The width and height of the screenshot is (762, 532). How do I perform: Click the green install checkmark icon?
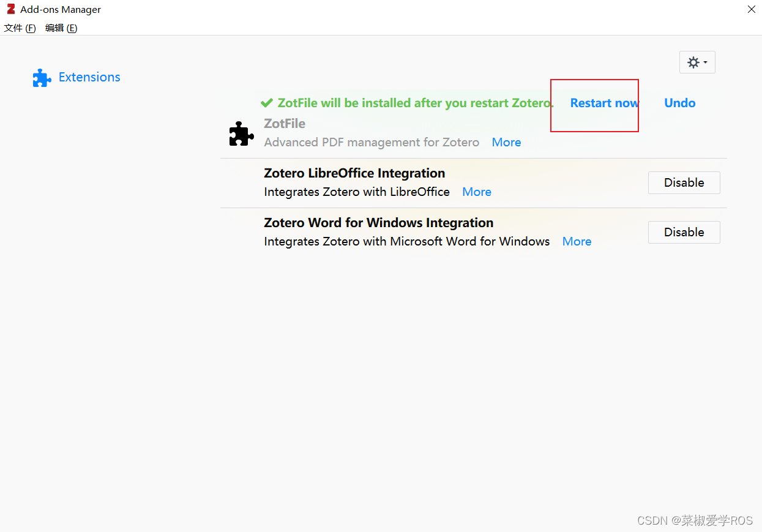(266, 103)
